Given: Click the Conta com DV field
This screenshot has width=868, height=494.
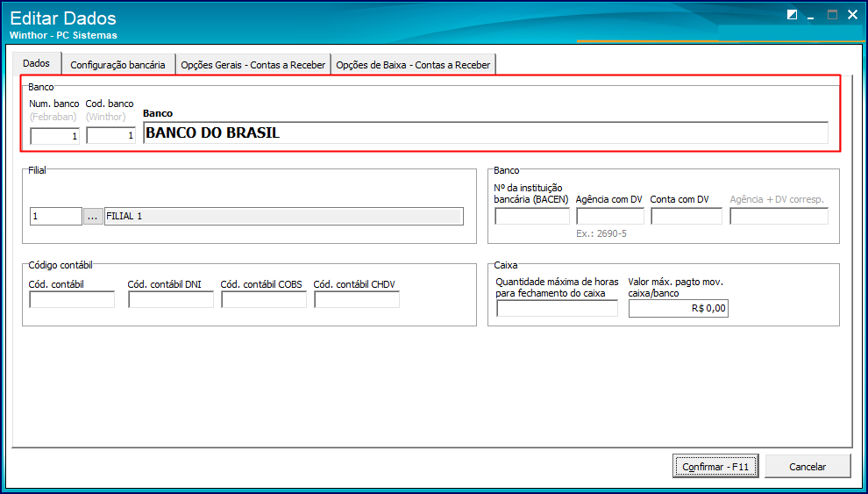Looking at the screenshot, I should point(687,217).
